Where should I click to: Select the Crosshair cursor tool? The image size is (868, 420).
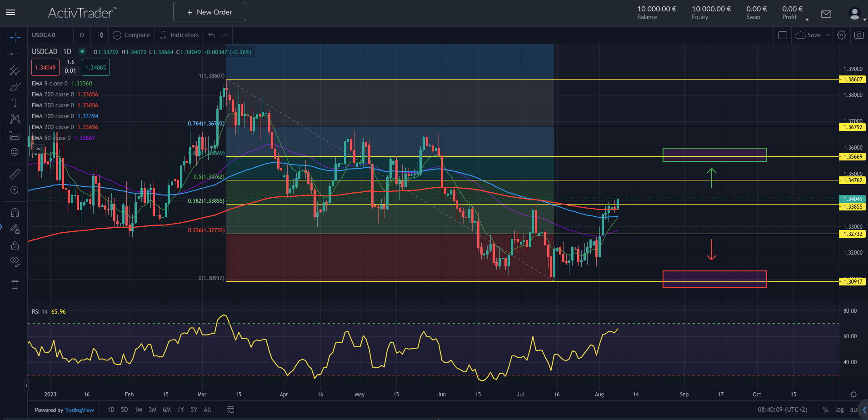pos(15,37)
